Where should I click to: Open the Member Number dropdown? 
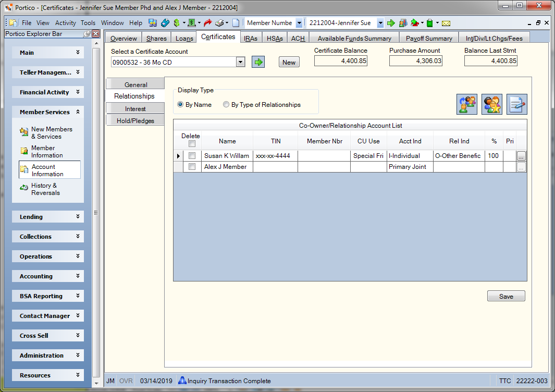coord(299,23)
